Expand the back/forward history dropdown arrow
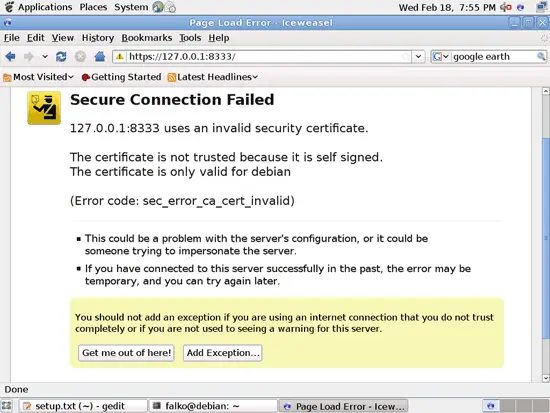This screenshot has width=550, height=413. (45, 56)
